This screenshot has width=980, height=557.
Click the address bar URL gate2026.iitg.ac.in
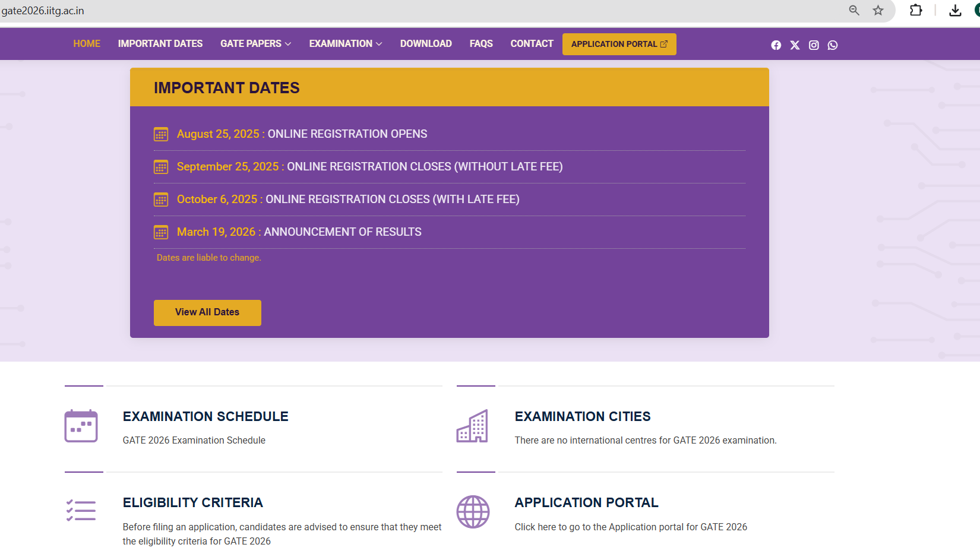[43, 11]
